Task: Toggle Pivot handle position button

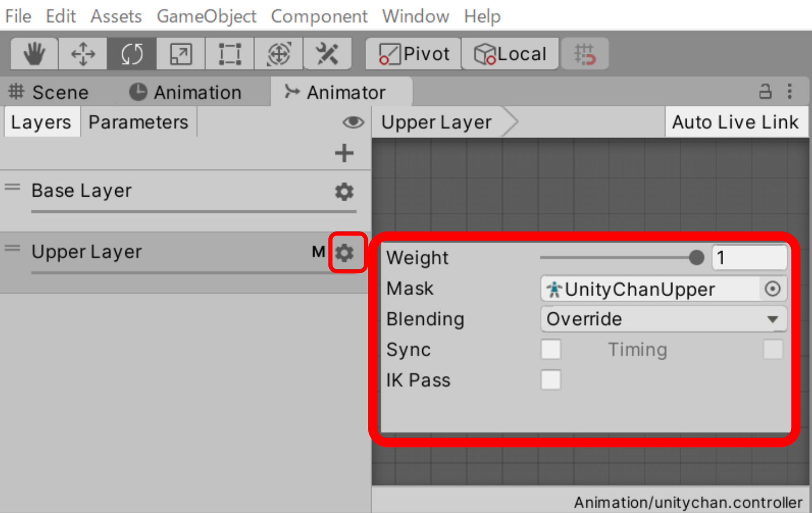Action: (x=413, y=54)
